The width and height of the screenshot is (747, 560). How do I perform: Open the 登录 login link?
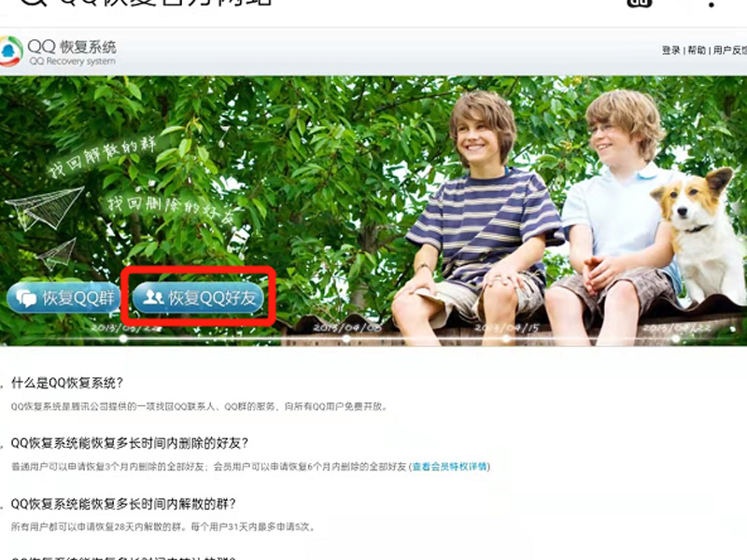pyautogui.click(x=670, y=50)
